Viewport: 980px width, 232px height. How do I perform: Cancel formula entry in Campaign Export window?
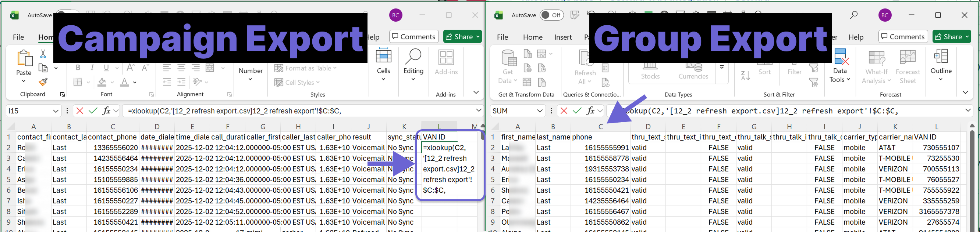pyautogui.click(x=79, y=111)
